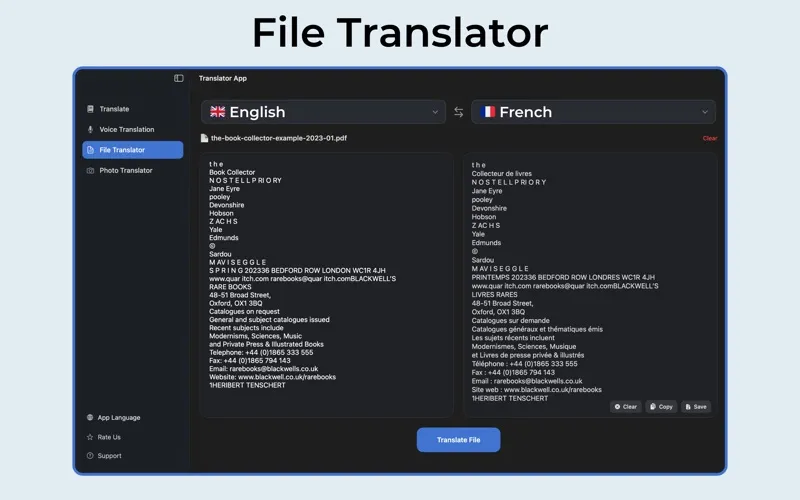Click the red Clear link for file

[x=710, y=138]
